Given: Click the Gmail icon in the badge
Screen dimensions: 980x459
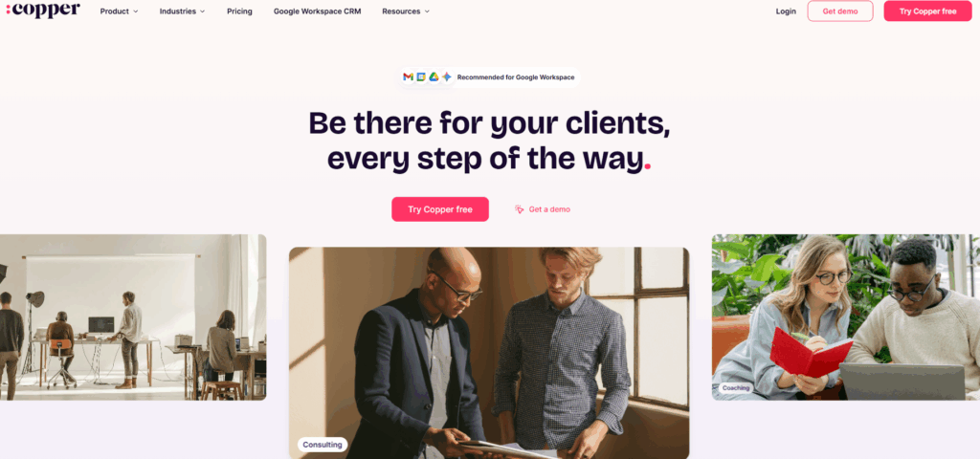Looking at the screenshot, I should (408, 76).
